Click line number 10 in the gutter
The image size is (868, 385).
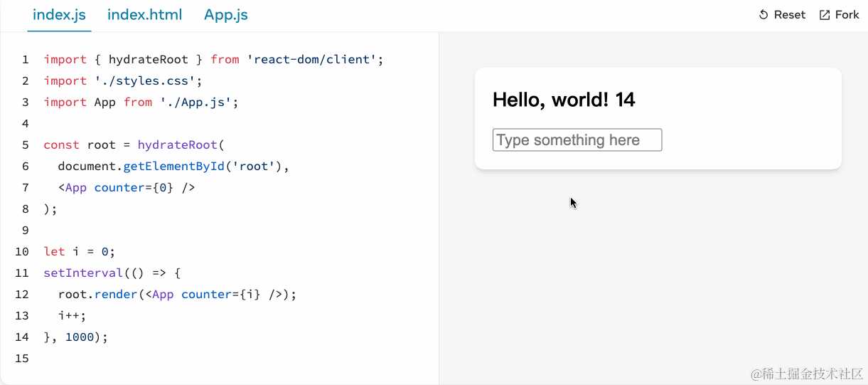[x=22, y=252]
